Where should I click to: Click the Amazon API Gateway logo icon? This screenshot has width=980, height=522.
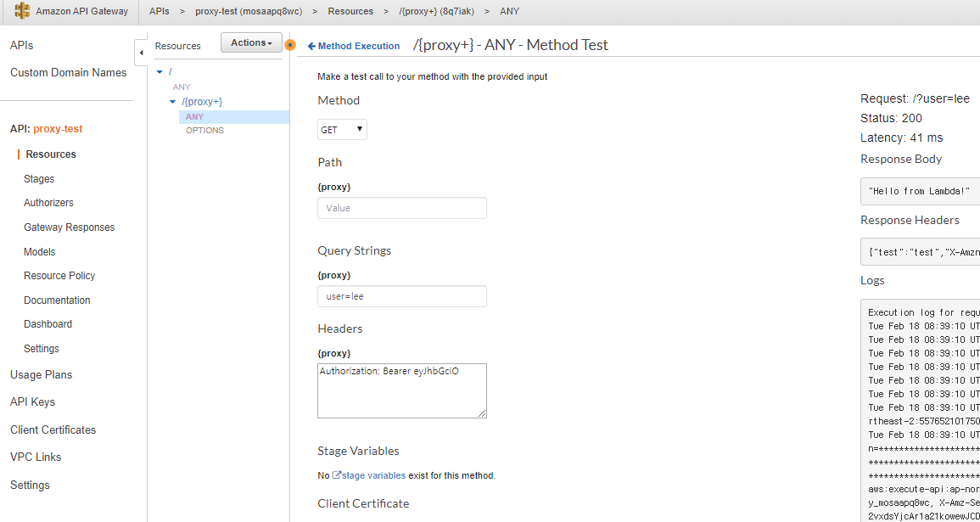click(x=23, y=11)
